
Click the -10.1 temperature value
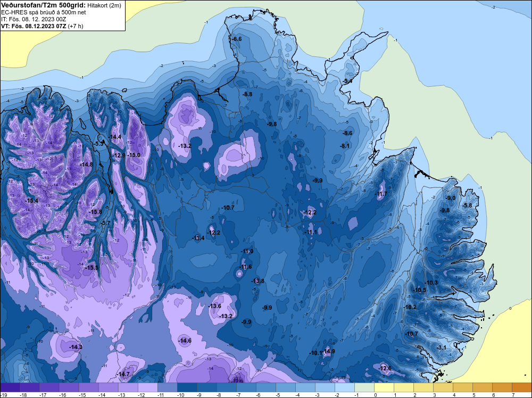tap(315, 353)
